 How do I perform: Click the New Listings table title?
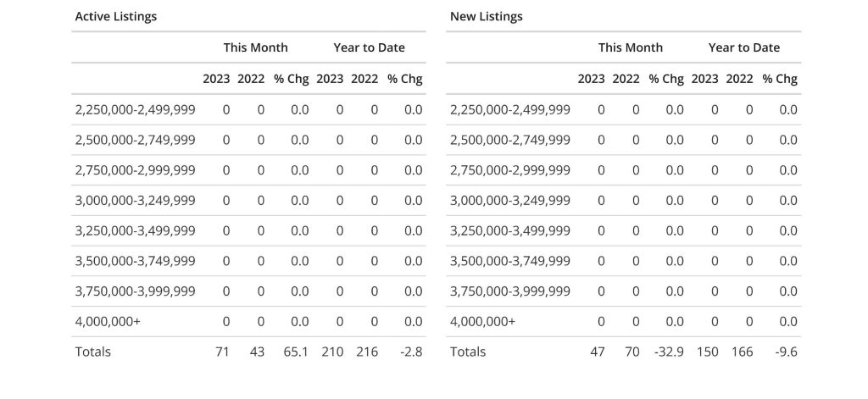[486, 16]
